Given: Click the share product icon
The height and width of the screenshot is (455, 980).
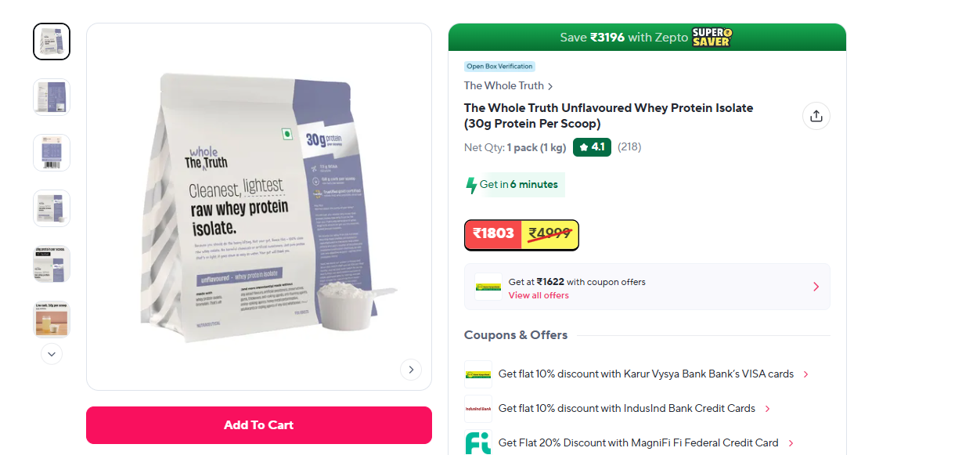Looking at the screenshot, I should tap(816, 116).
